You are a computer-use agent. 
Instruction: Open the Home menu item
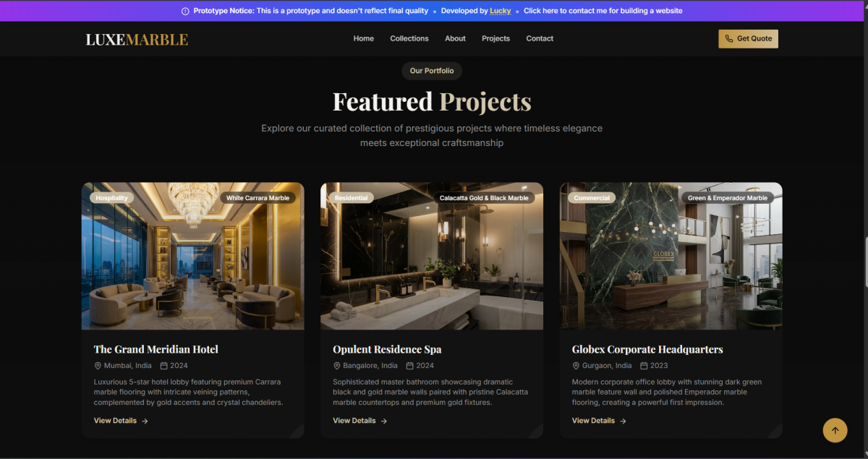tap(364, 38)
